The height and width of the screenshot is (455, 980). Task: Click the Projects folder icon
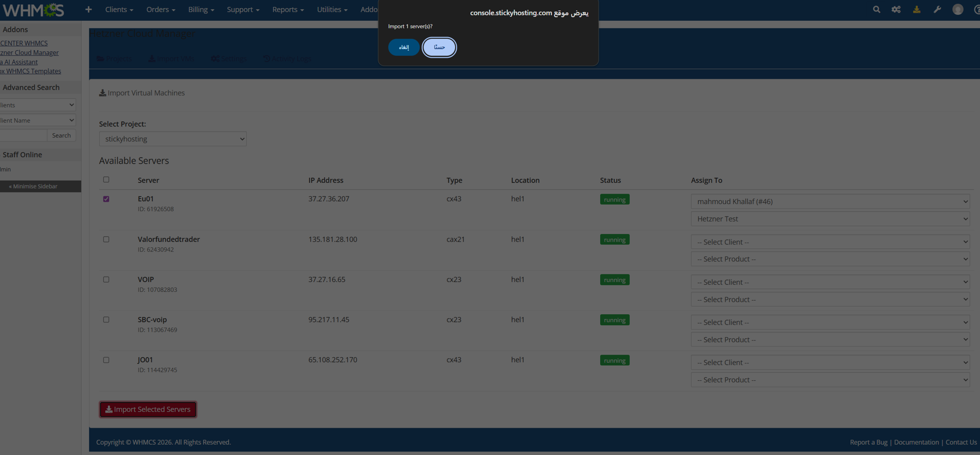point(100,58)
